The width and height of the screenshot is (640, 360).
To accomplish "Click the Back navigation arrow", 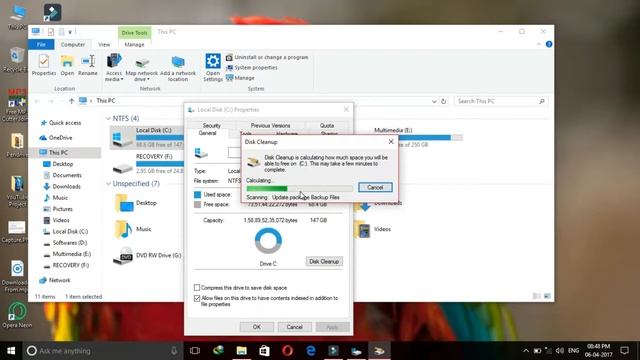I will pyautogui.click(x=37, y=101).
